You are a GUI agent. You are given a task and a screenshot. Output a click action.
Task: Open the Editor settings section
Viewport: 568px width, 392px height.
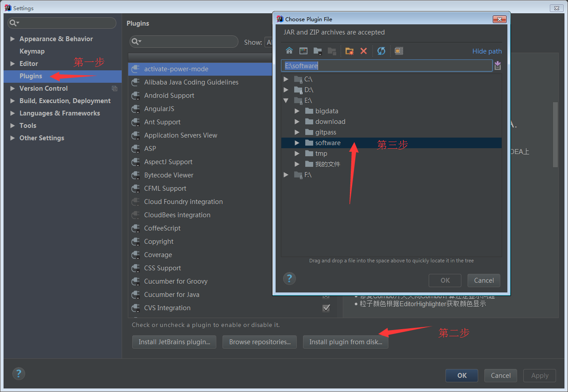pyautogui.click(x=29, y=64)
